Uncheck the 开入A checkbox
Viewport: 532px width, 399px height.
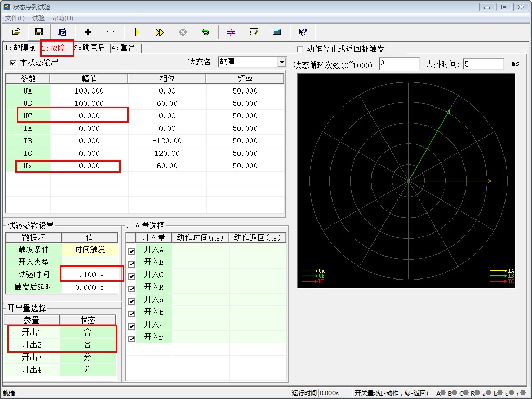131,251
